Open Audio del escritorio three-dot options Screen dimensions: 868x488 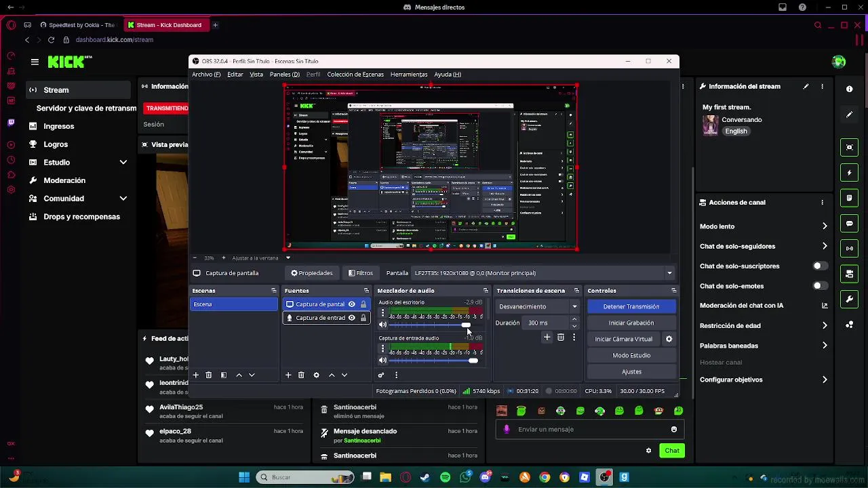(x=382, y=314)
